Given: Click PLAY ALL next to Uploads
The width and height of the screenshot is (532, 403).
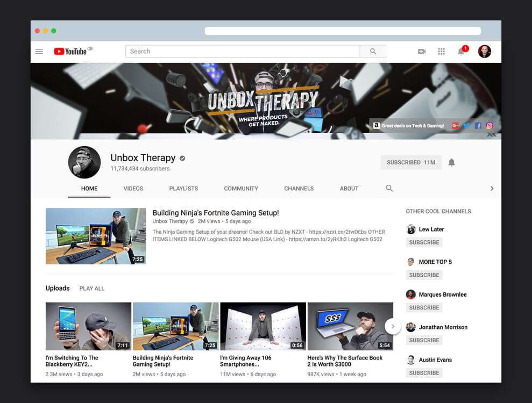Looking at the screenshot, I should (x=92, y=289).
